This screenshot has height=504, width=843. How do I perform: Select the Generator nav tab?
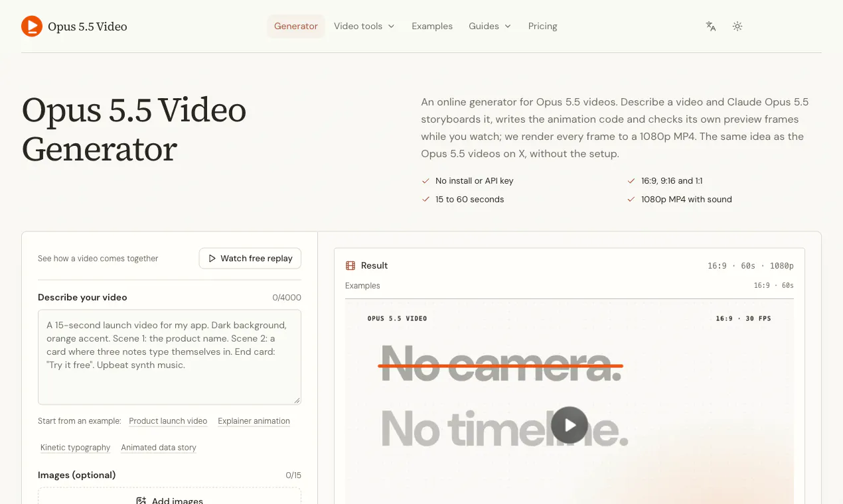(x=296, y=27)
